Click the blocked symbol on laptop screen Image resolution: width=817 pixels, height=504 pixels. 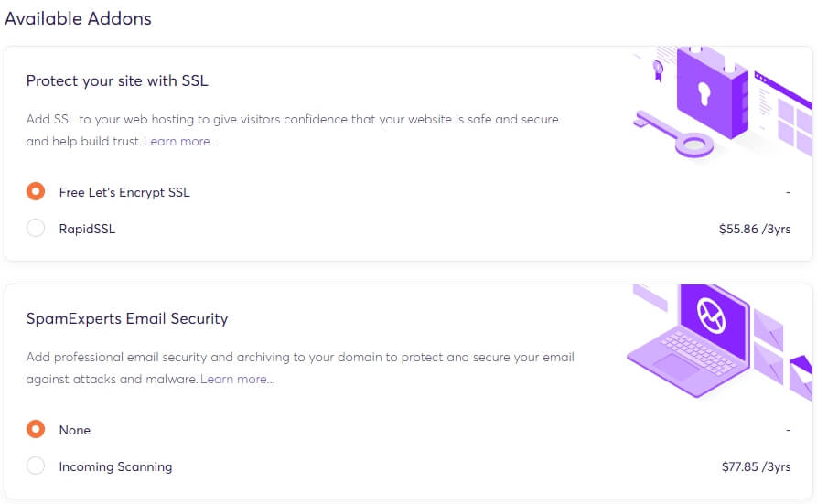click(x=711, y=316)
